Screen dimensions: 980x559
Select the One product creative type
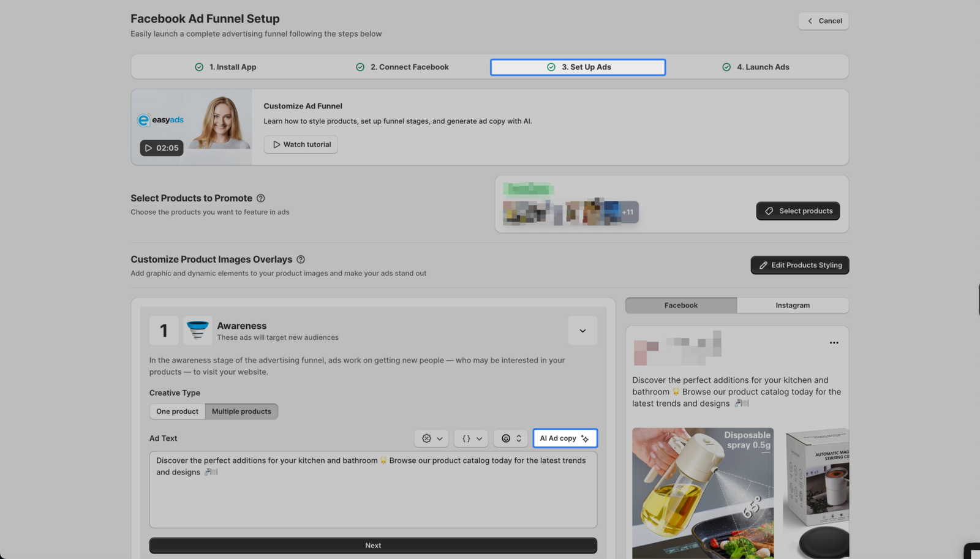[x=177, y=411]
